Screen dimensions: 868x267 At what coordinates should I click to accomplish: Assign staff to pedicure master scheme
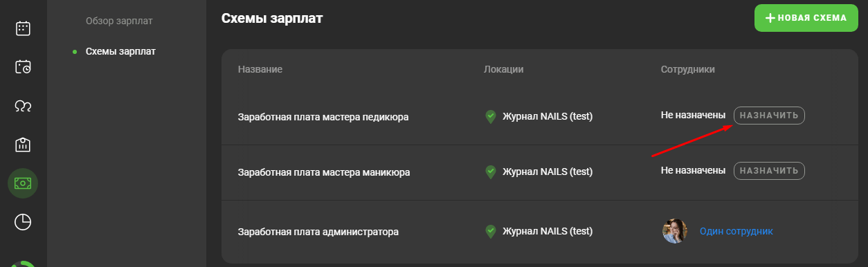pos(769,116)
